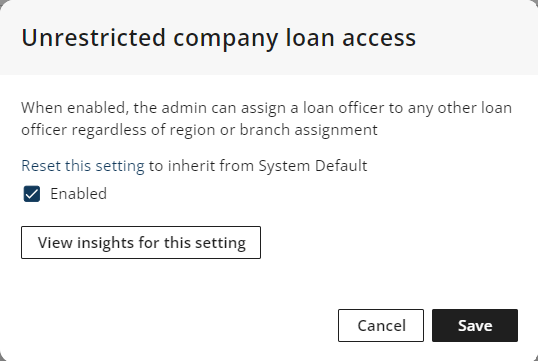Toggle the blue checkmark box
Screen dimensions: 538x361
pos(32,194)
